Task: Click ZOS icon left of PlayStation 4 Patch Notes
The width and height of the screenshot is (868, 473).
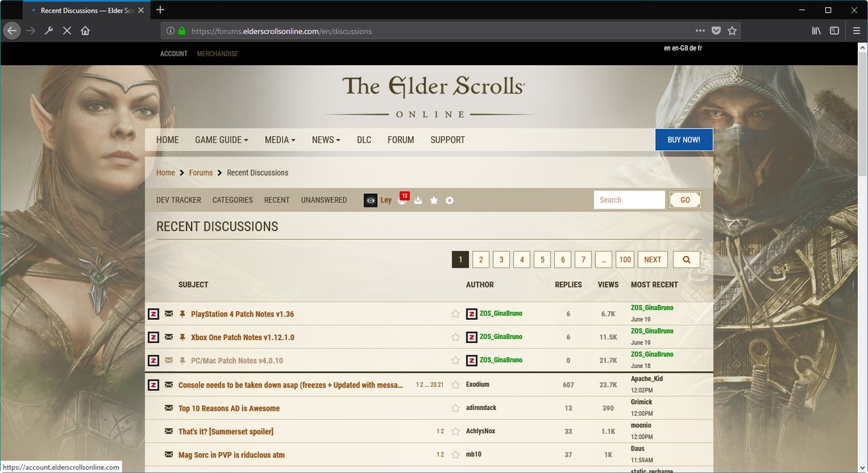Action: click(153, 314)
